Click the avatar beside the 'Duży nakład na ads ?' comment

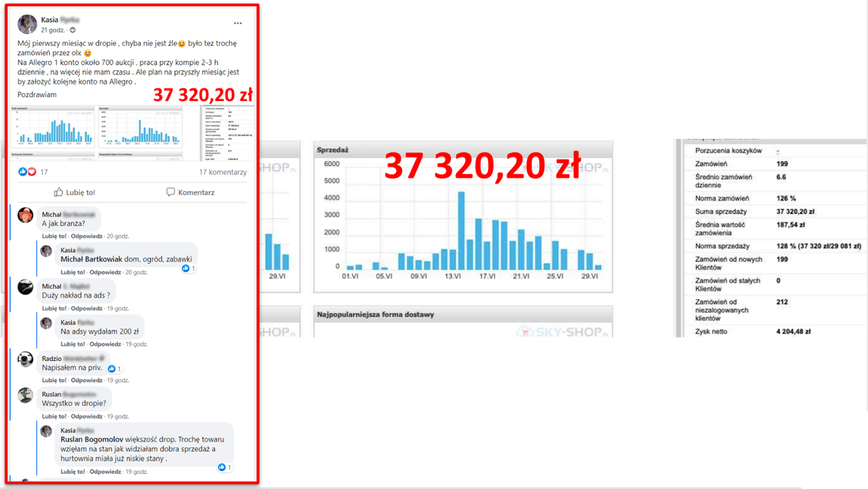[x=25, y=288]
